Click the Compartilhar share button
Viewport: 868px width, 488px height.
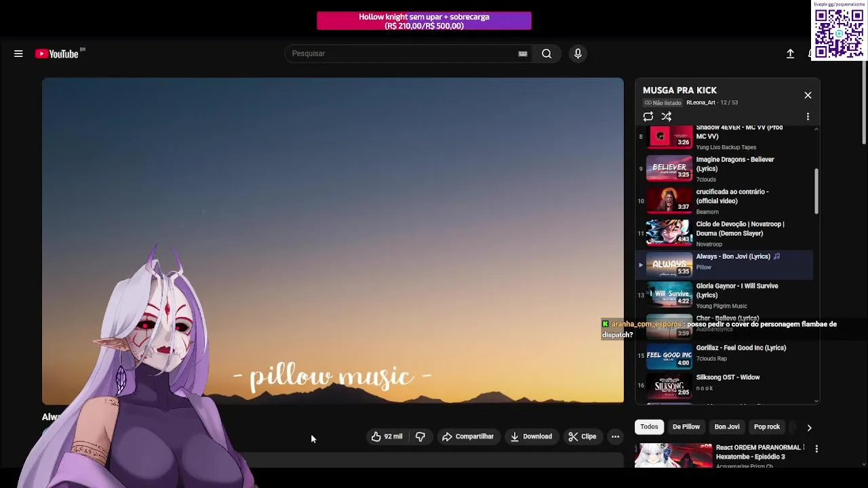(x=468, y=436)
